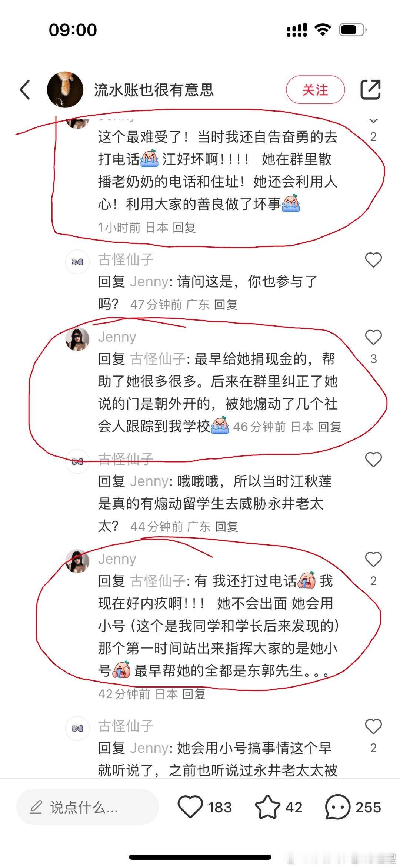Tap the 说点什么 comment input field

[x=87, y=807]
